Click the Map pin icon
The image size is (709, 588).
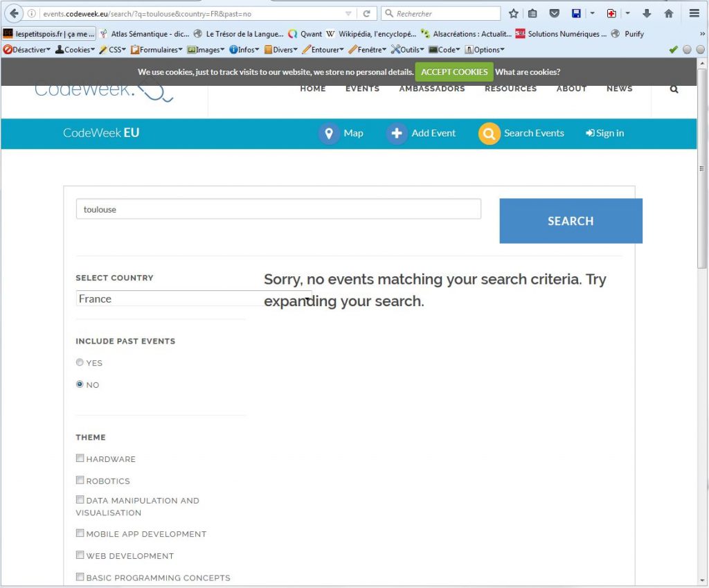329,134
